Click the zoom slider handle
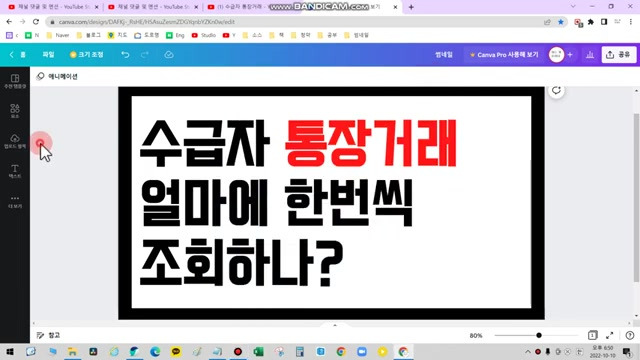 coord(539,335)
